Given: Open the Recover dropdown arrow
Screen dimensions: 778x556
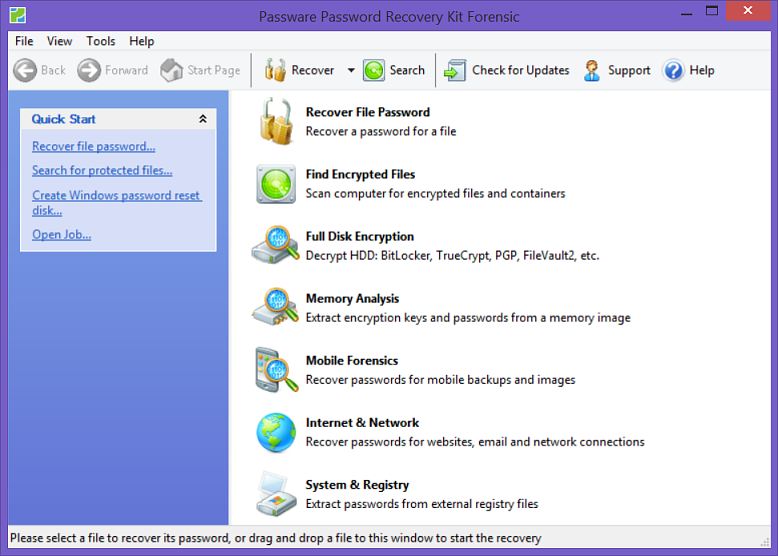Looking at the screenshot, I should point(351,70).
